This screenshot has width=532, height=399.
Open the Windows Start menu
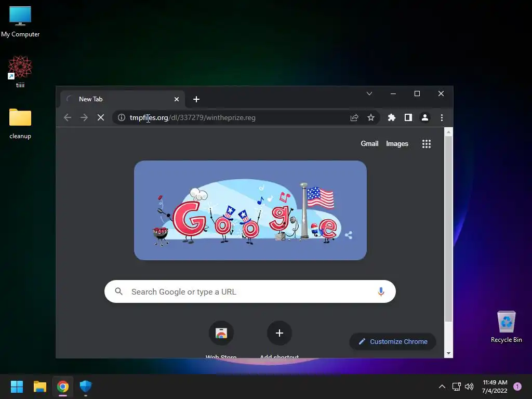click(17, 387)
